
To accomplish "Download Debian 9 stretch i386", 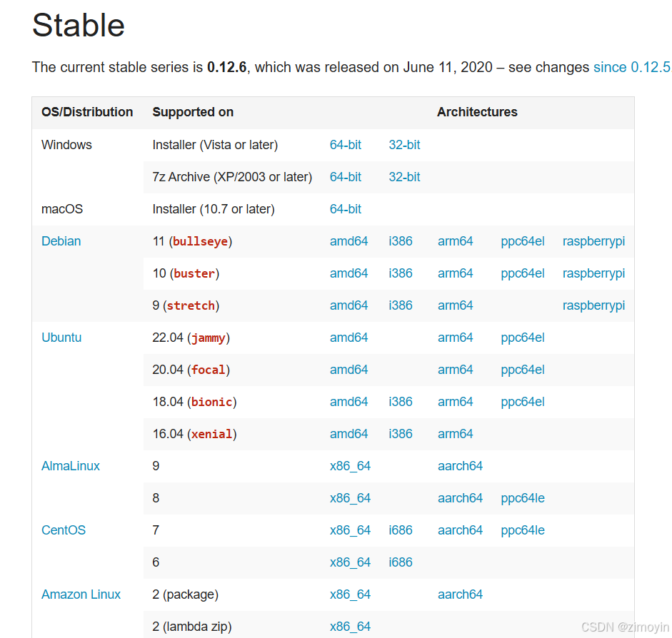I will (401, 305).
